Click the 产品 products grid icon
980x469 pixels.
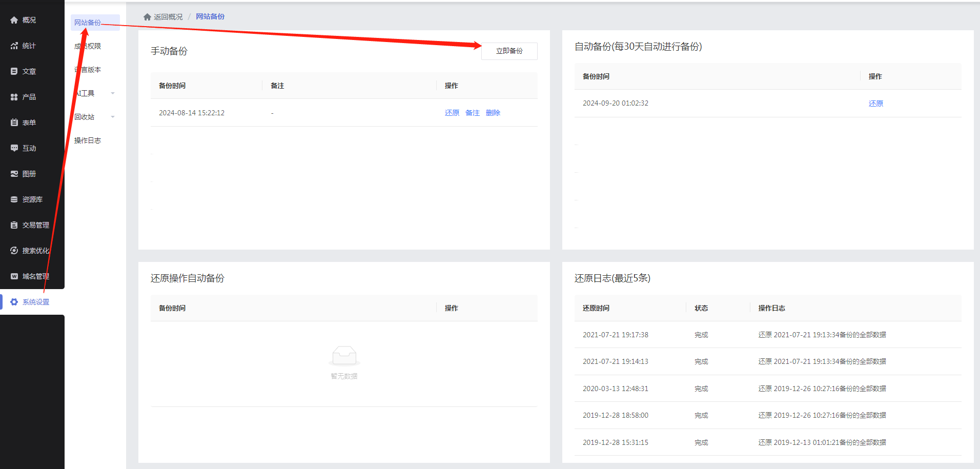14,97
